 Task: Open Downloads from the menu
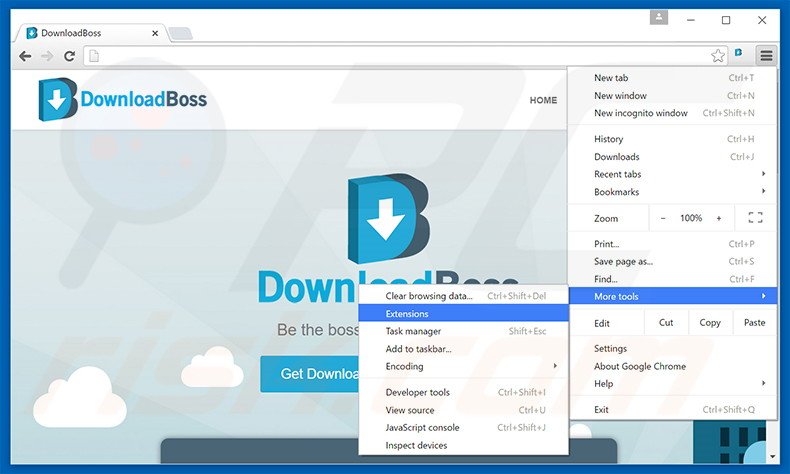tap(673, 157)
